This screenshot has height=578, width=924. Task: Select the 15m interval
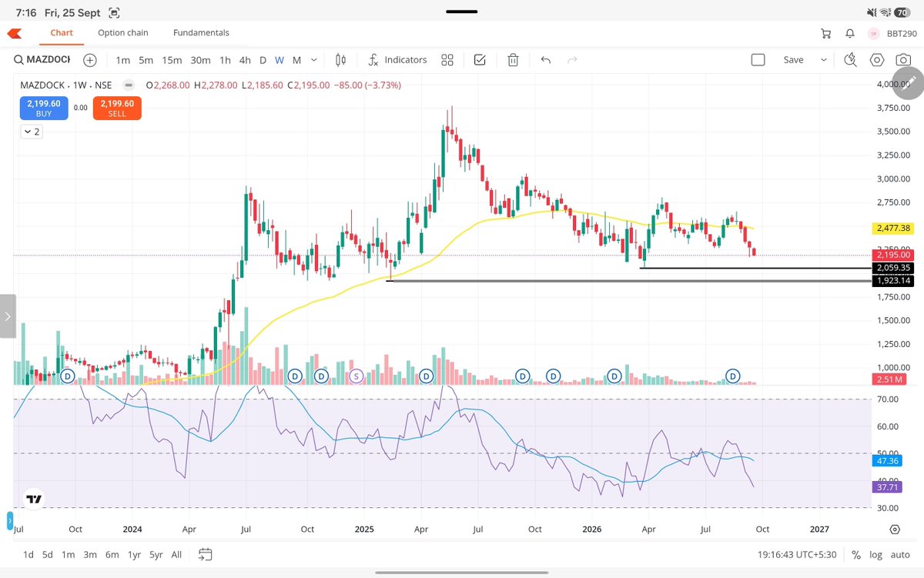click(172, 60)
